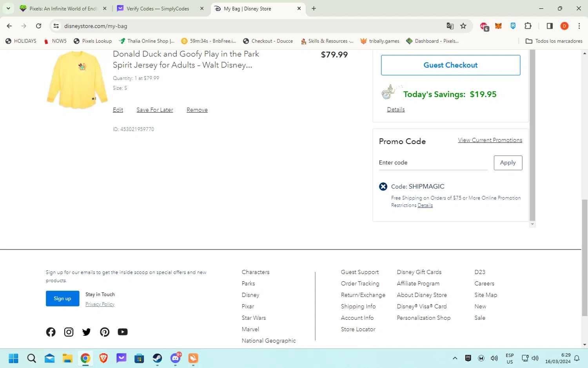588x368 pixels.
Task: Remove the jersey from bag
Action: tap(197, 110)
